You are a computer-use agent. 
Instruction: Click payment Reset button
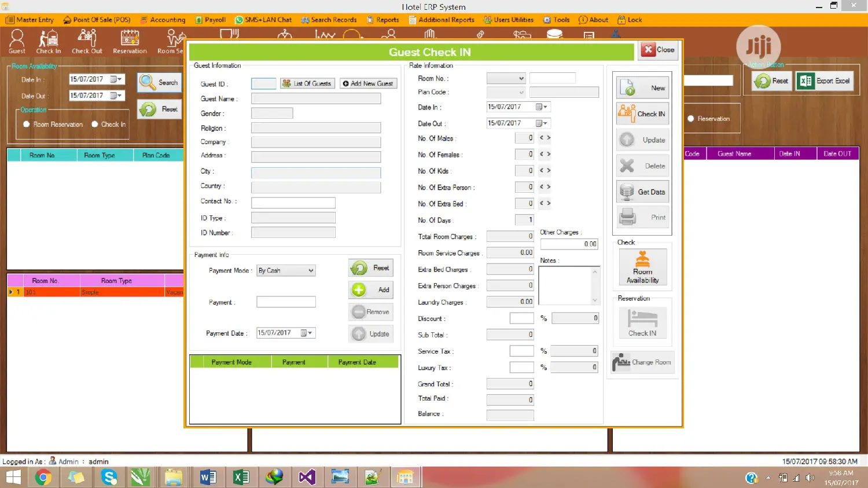371,268
